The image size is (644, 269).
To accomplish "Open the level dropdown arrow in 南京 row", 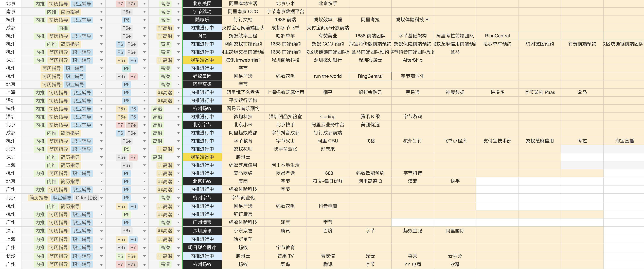I will coord(144,12).
